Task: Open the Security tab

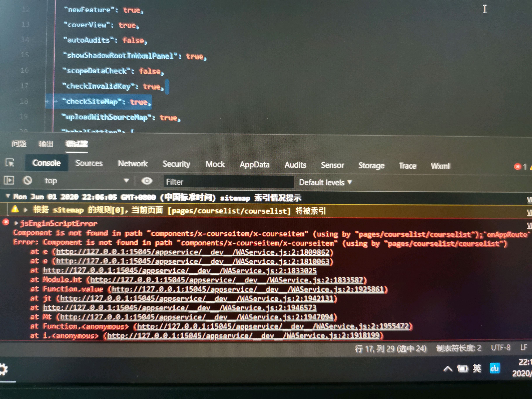Action: point(176,164)
